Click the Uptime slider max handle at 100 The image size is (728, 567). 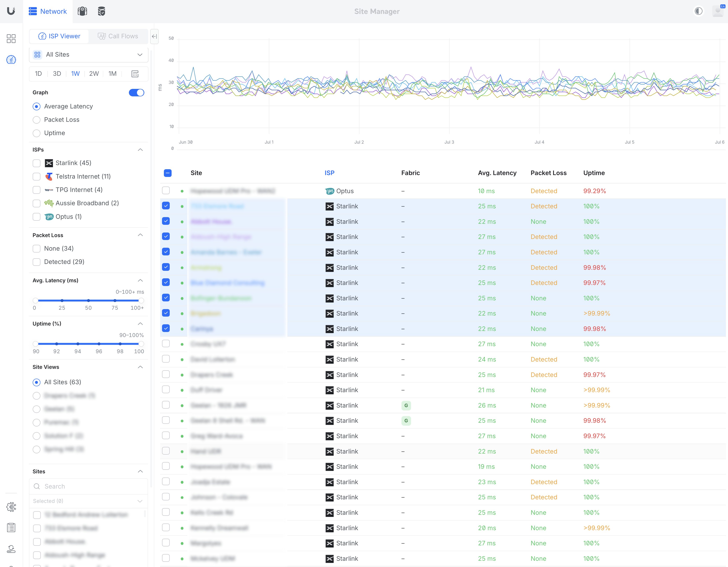pyautogui.click(x=141, y=344)
